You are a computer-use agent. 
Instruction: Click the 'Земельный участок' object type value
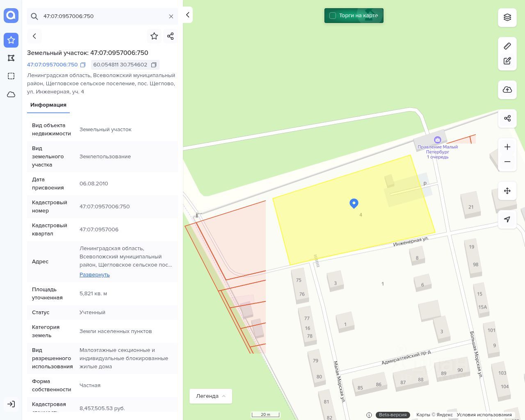[105, 130]
